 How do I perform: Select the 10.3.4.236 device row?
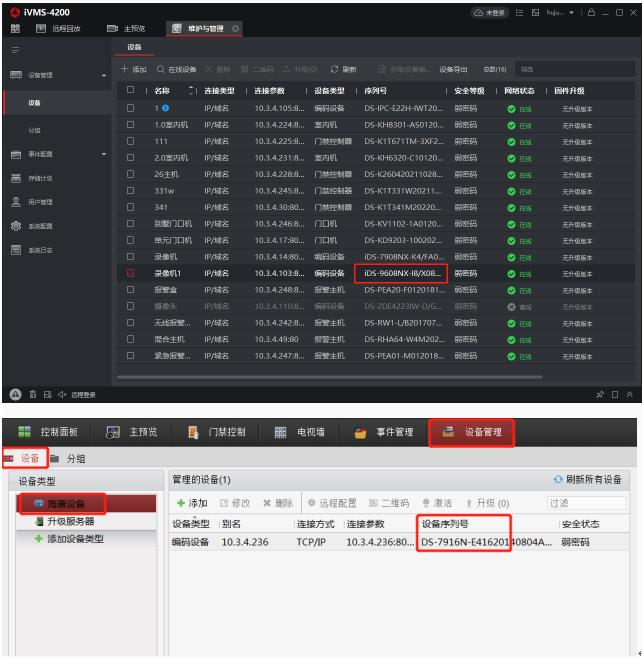(x=399, y=542)
